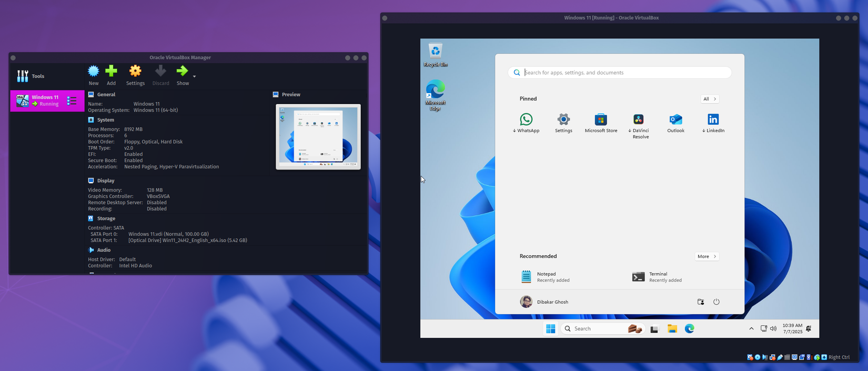The image size is (868, 371).
Task: Click the Preview panel header
Action: point(291,95)
